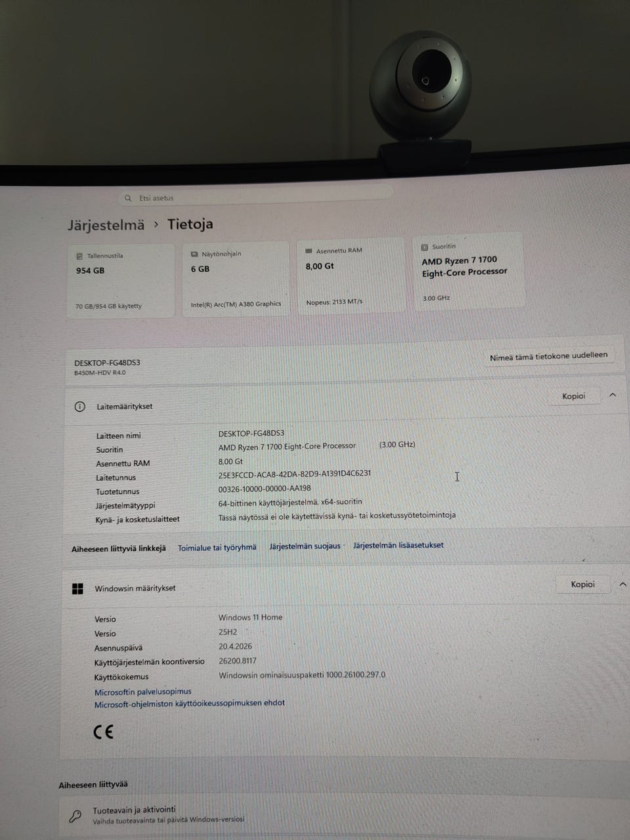
Task: Click the Laitemääritykset info icon
Action: point(80,407)
